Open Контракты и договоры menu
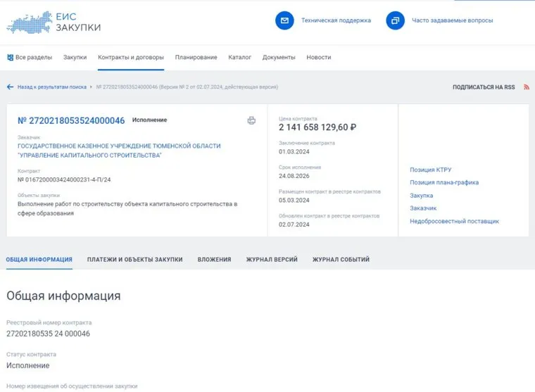This screenshot has height=392, width=535. [131, 57]
